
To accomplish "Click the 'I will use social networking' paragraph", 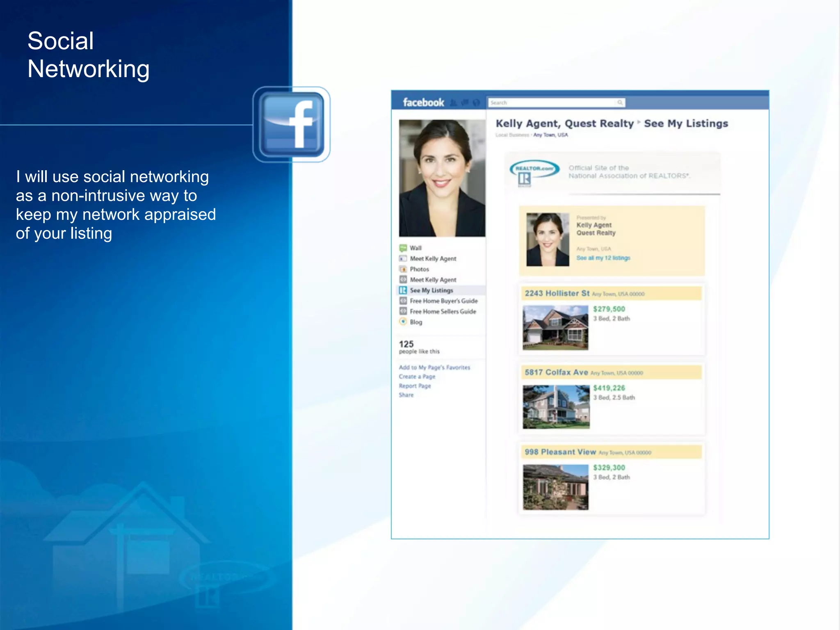I will point(116,205).
